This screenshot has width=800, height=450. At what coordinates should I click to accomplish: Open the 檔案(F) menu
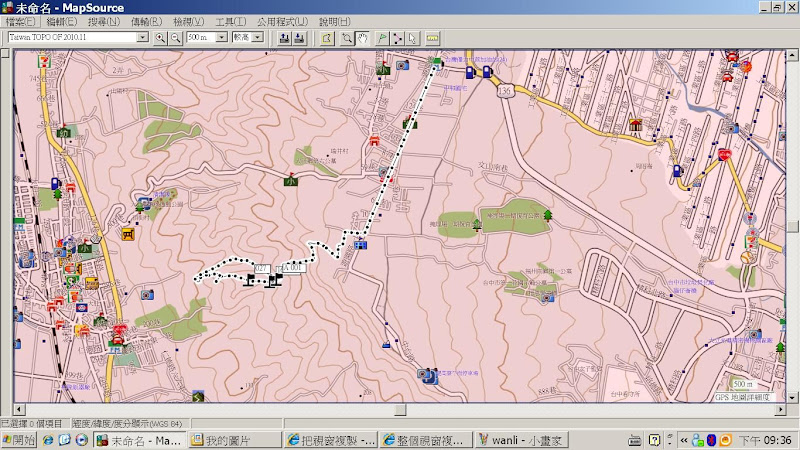(x=21, y=22)
